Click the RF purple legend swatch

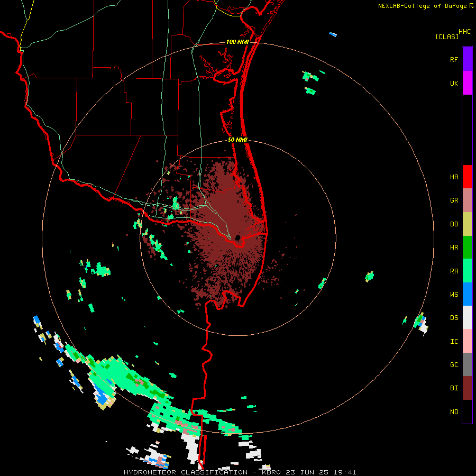467,59
